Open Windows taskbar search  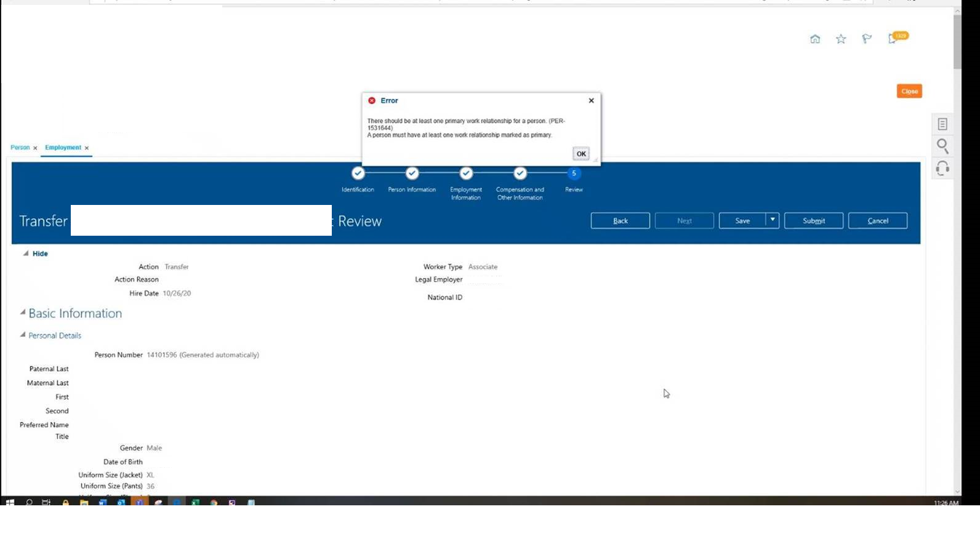(29, 502)
